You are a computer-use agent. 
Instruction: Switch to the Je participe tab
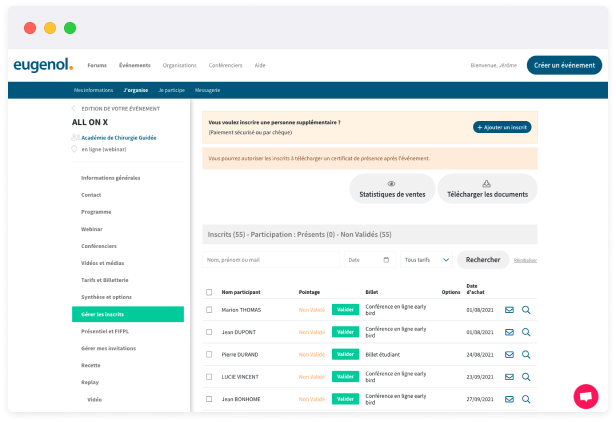(x=172, y=90)
